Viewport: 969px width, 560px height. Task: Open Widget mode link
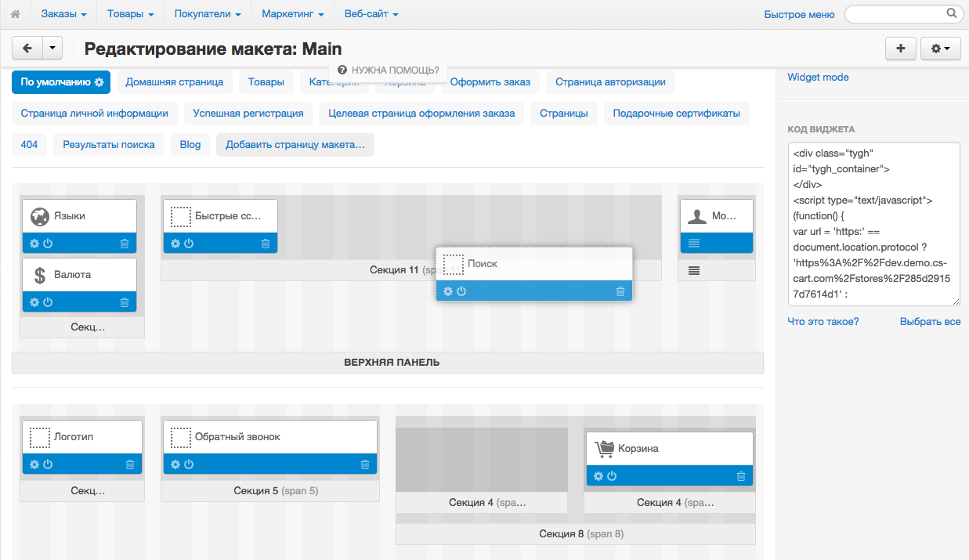(818, 77)
